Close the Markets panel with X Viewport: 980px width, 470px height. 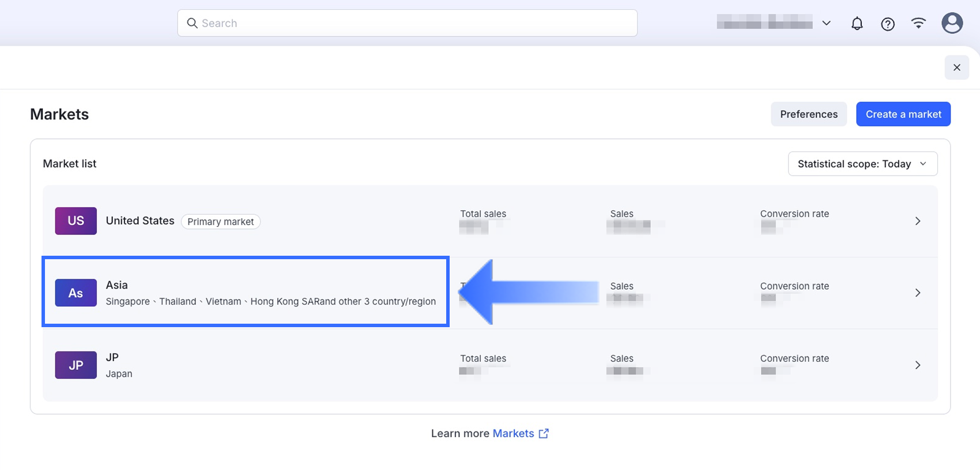[x=957, y=67]
